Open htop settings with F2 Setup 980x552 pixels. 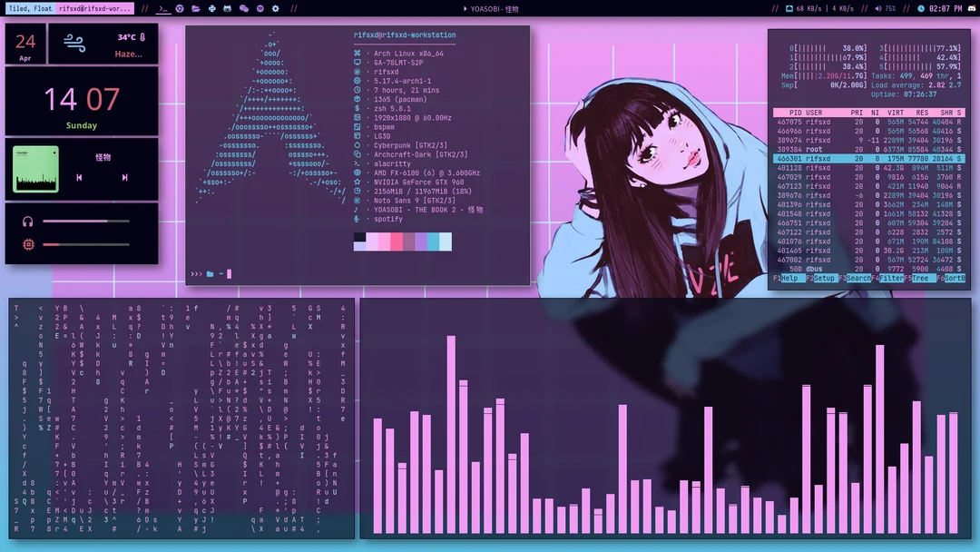[x=824, y=278]
